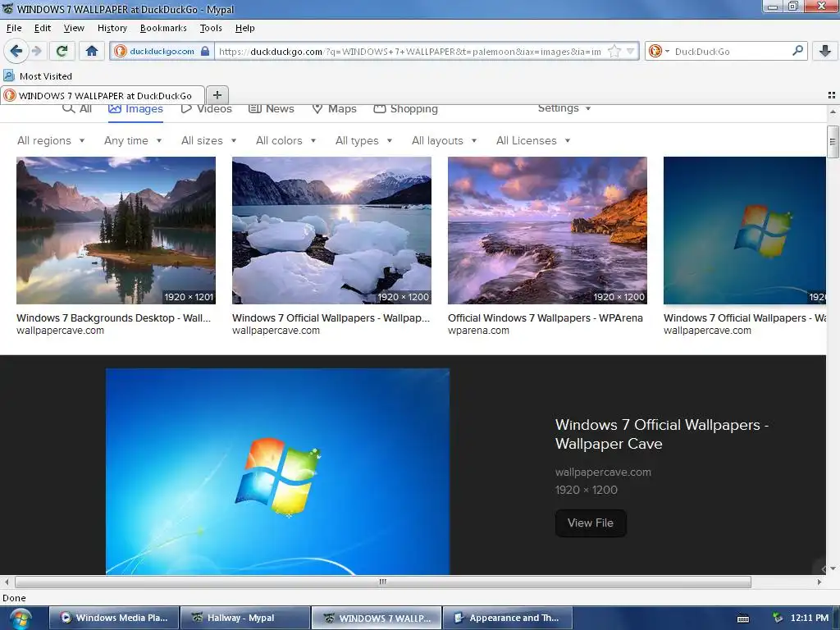Open Windows 7 Official Wallpapers - Wallpaper Cave heading
This screenshot has width=840, height=630.
point(662,434)
